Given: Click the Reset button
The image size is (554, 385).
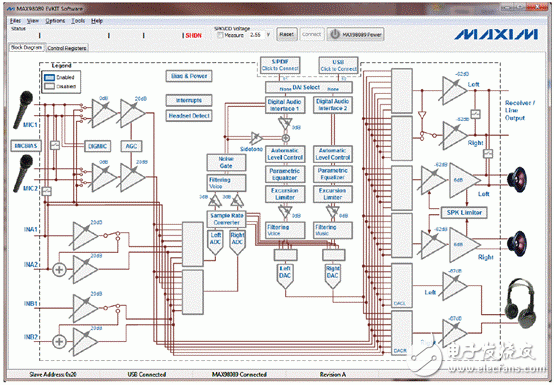Looking at the screenshot, I should 287,35.
